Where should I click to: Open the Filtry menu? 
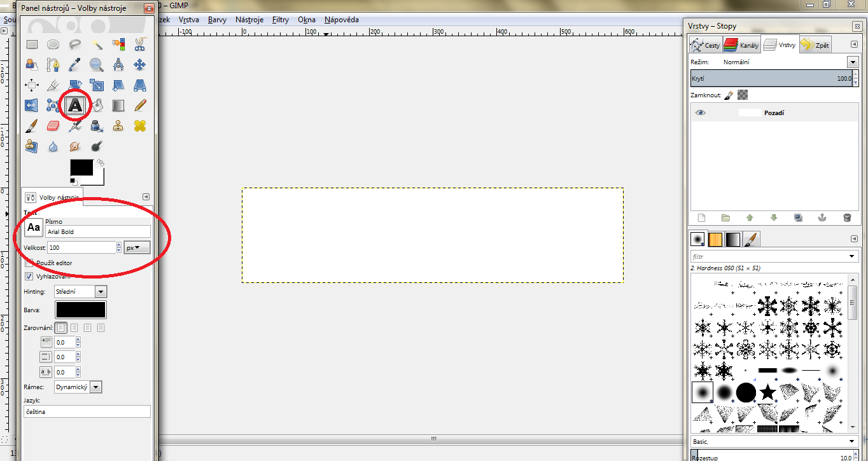coord(281,20)
